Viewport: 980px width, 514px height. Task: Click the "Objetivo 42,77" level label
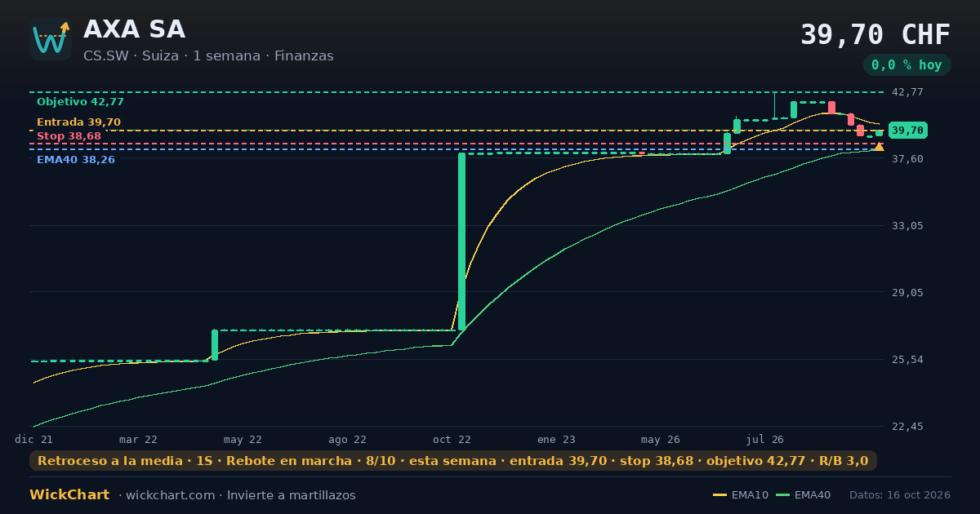coord(80,102)
